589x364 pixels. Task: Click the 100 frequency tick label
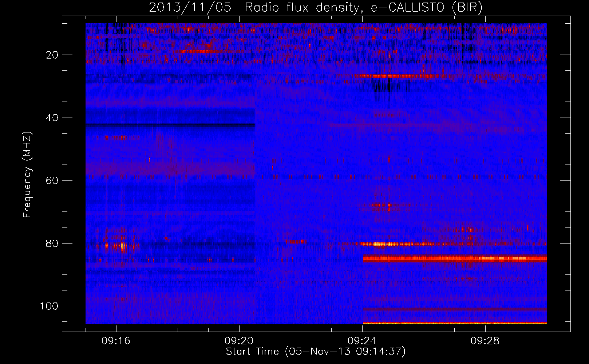pos(49,306)
